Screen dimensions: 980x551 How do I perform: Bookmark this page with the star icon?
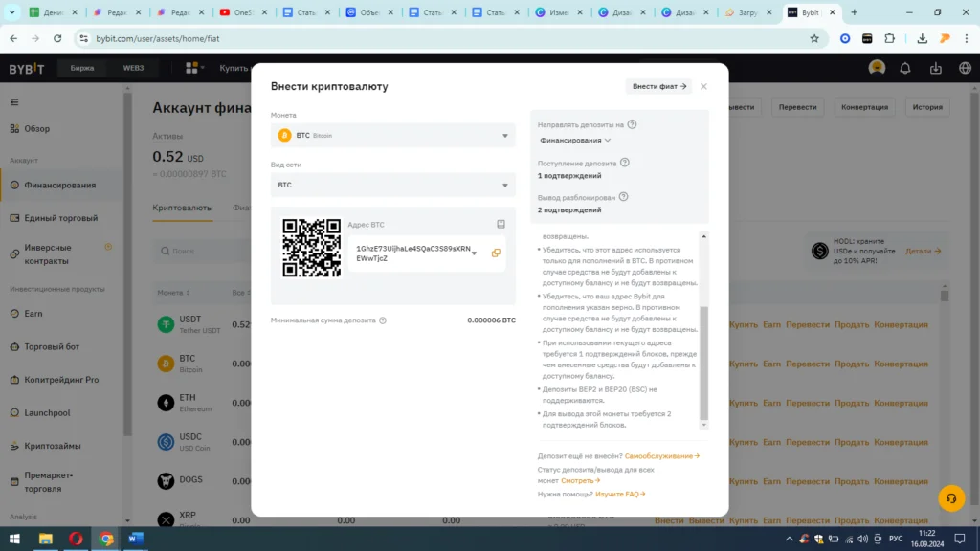point(814,38)
